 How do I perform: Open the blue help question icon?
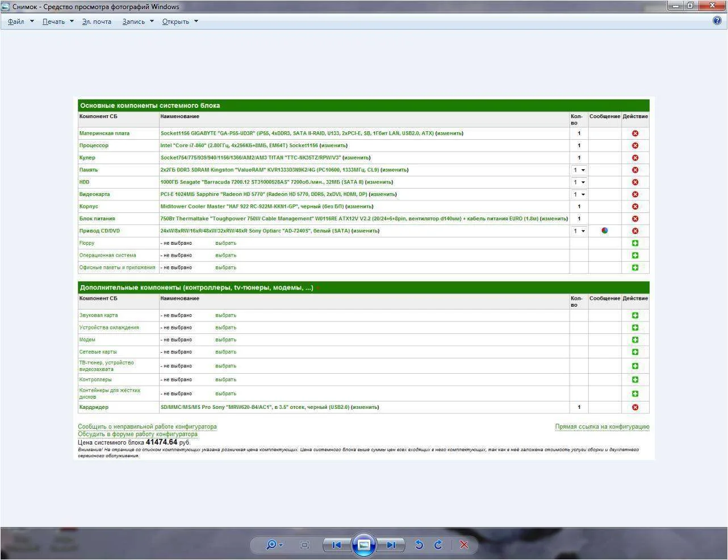pyautogui.click(x=717, y=20)
